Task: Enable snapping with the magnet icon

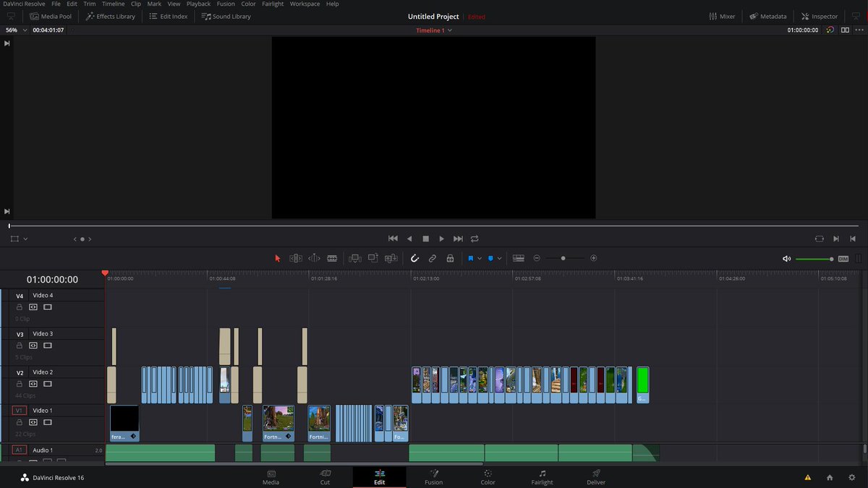Action: point(415,258)
